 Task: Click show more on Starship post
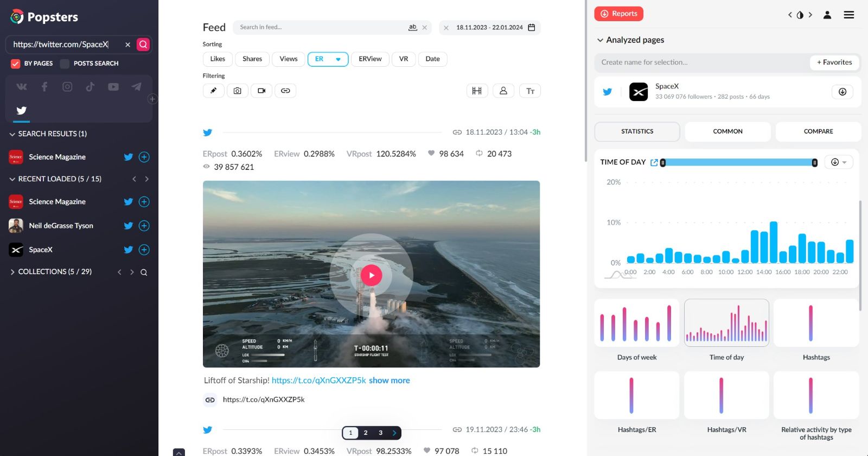390,381
